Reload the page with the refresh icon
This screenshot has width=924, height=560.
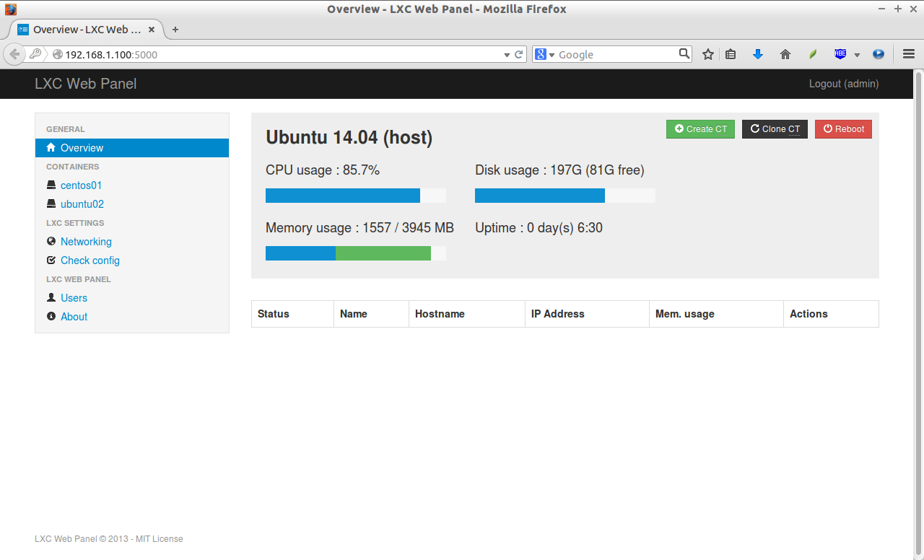coord(518,54)
